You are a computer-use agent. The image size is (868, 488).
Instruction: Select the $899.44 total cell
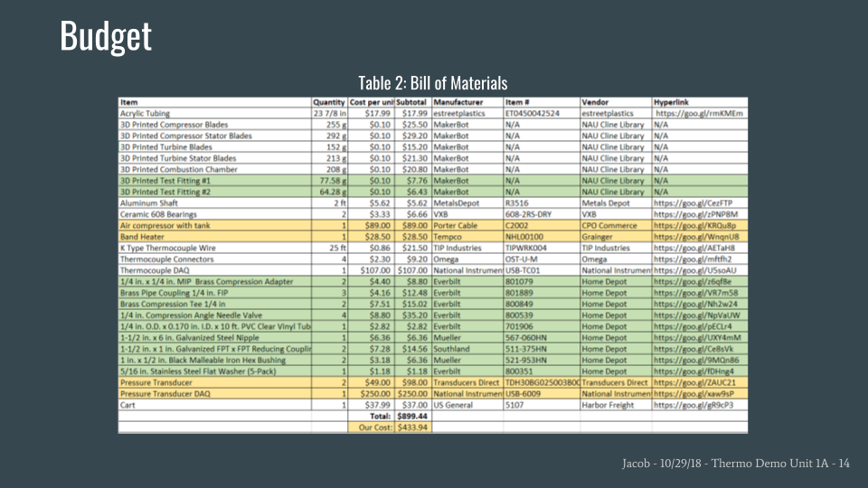click(x=412, y=416)
